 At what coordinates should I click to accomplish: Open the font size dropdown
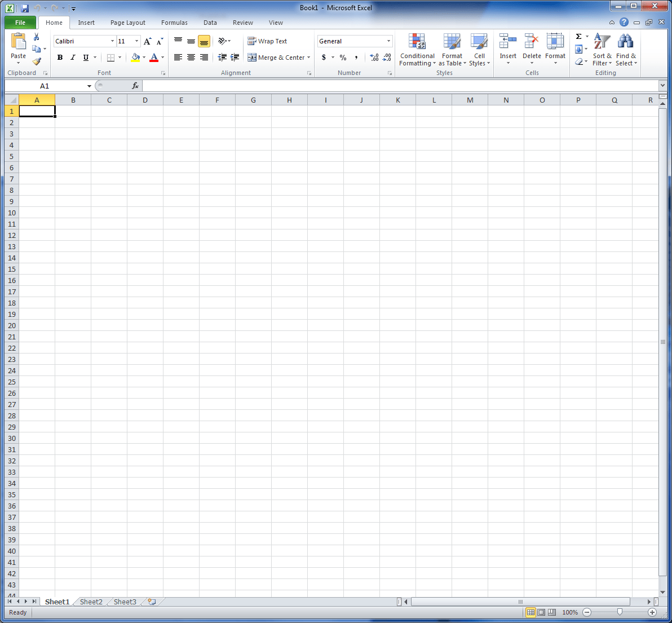click(x=137, y=41)
